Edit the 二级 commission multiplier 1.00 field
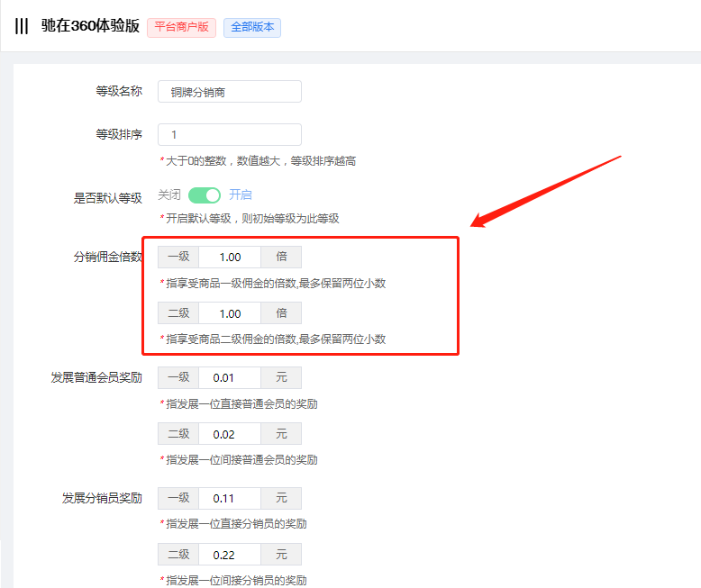 pyautogui.click(x=230, y=313)
